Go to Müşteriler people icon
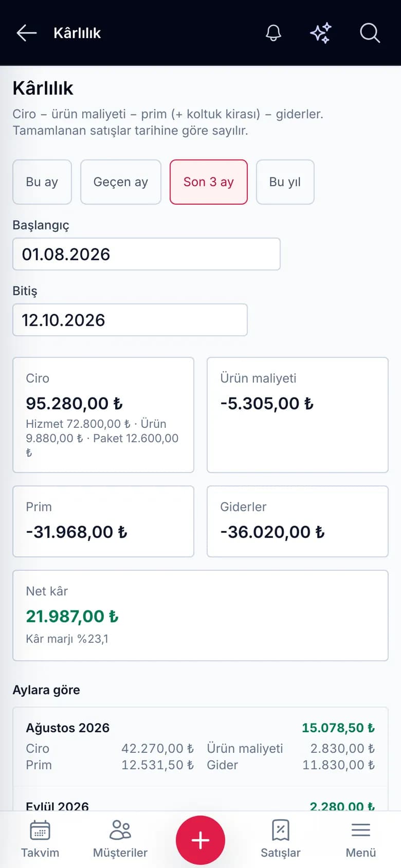This screenshot has height=868, width=401. [x=120, y=830]
